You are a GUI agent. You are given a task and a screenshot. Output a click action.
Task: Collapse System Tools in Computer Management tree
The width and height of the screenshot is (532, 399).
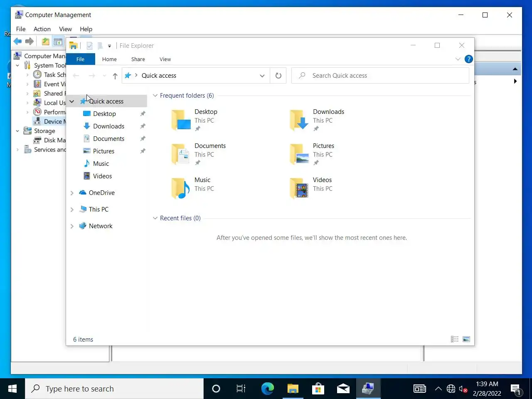[x=17, y=66]
